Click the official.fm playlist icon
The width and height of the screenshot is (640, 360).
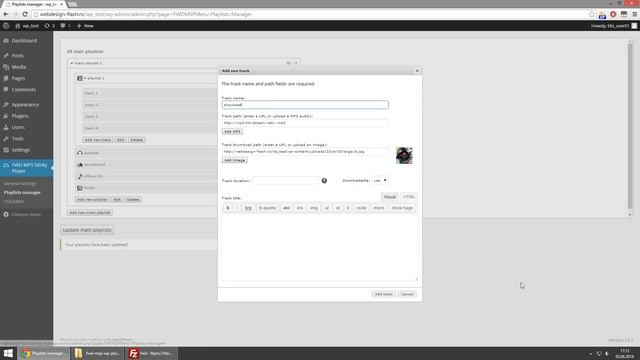click(80, 176)
